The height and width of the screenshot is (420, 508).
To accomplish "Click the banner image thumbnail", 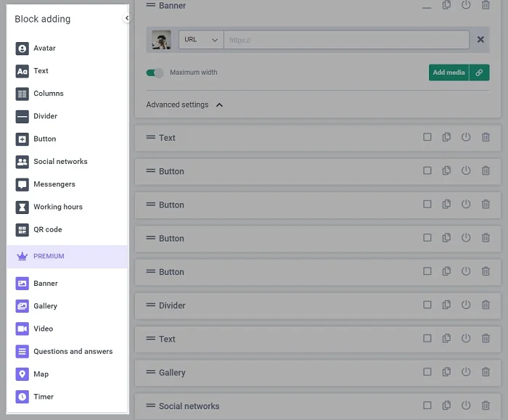I will click(x=161, y=40).
